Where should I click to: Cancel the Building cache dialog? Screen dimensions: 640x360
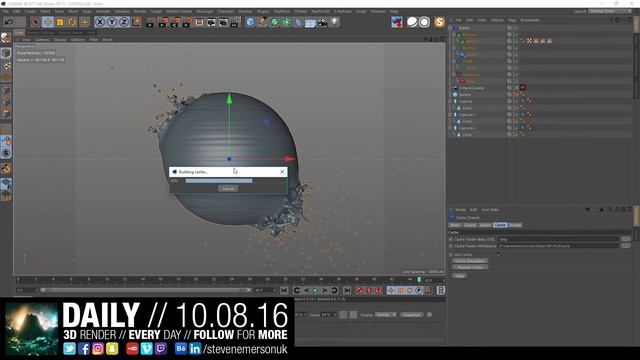tap(228, 189)
